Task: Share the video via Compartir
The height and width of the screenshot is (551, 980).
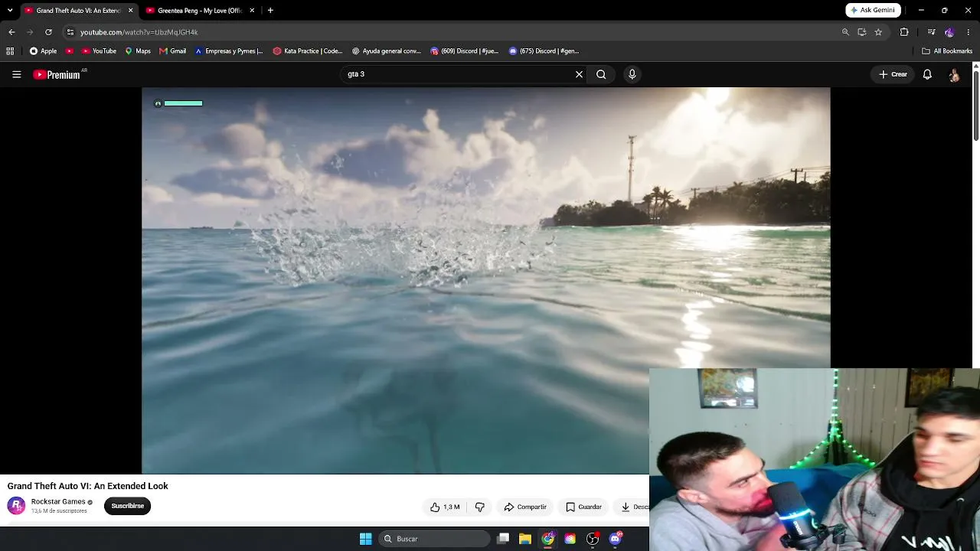Action: tap(525, 507)
